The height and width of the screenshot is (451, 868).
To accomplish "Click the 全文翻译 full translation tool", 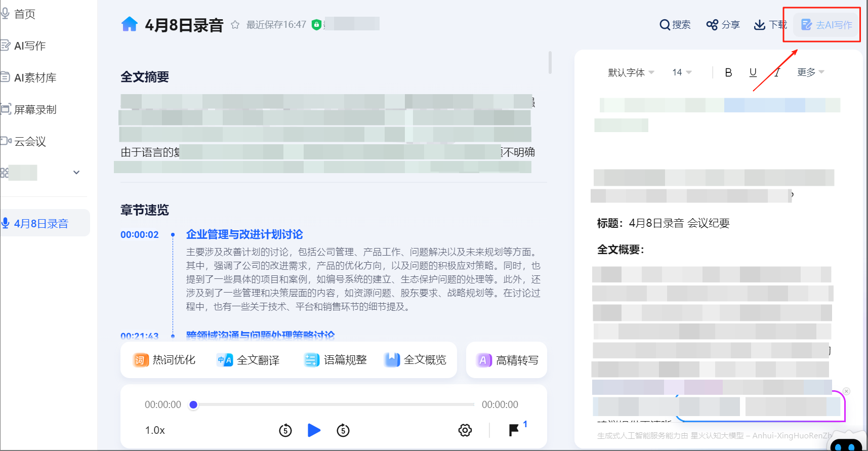I will coord(248,360).
